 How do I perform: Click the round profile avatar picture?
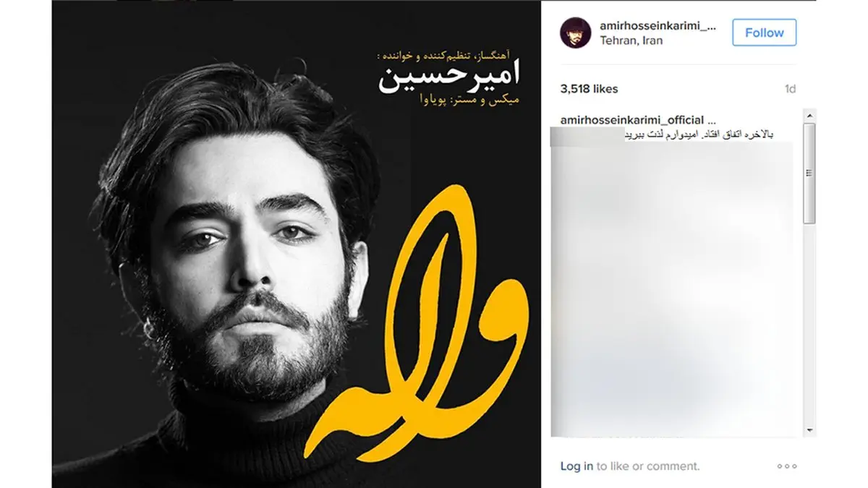click(576, 33)
